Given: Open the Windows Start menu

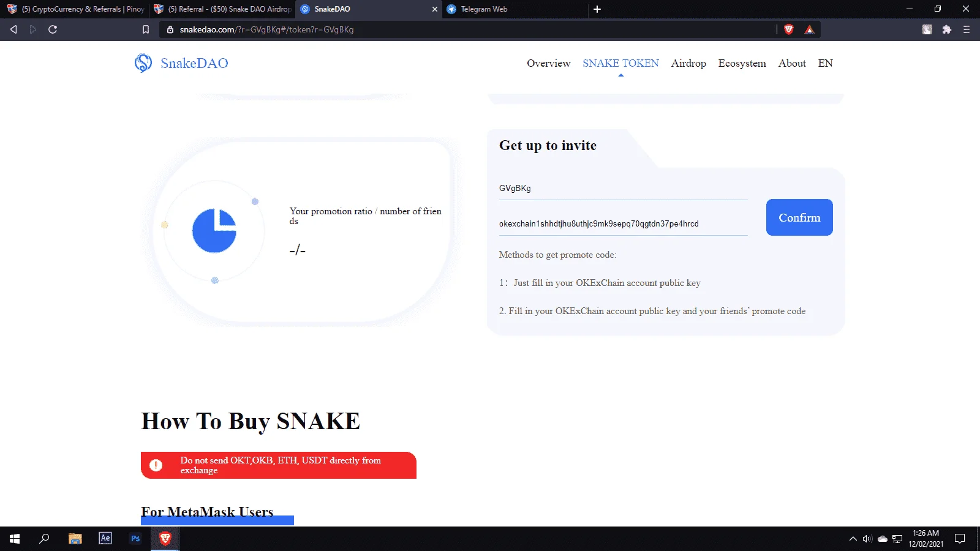Looking at the screenshot, I should coord(15,539).
